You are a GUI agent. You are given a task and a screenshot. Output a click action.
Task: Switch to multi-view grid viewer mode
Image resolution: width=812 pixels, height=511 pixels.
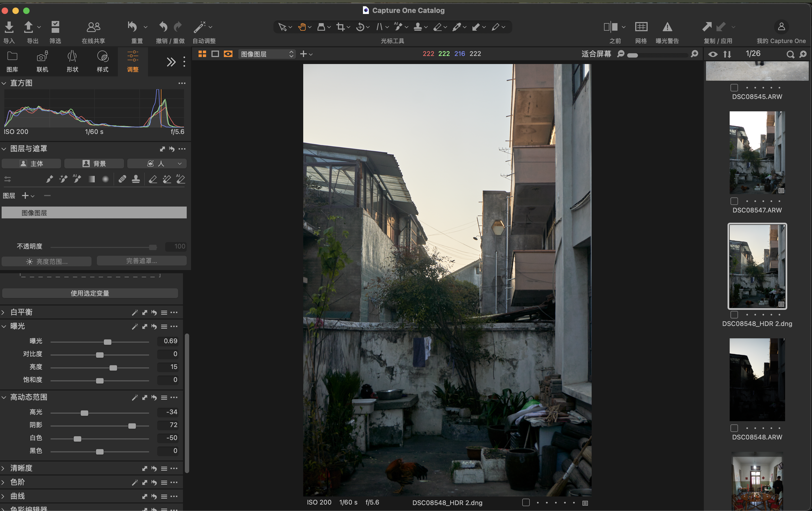click(202, 54)
